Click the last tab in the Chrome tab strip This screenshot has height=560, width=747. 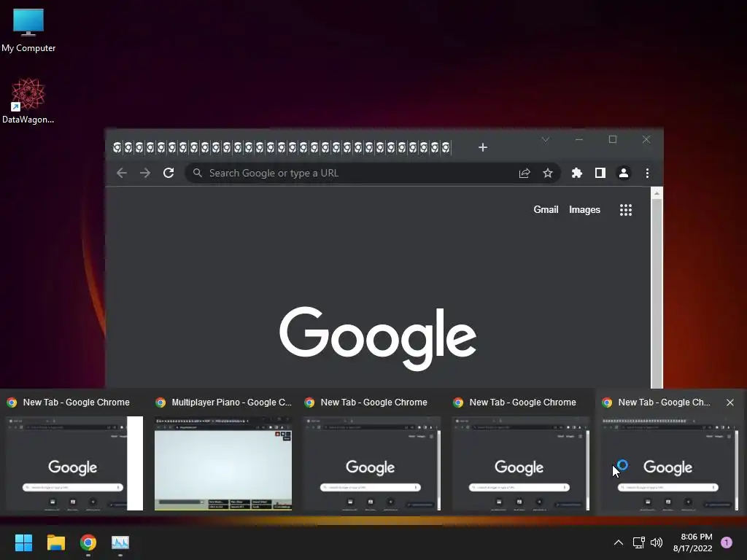tap(446, 147)
